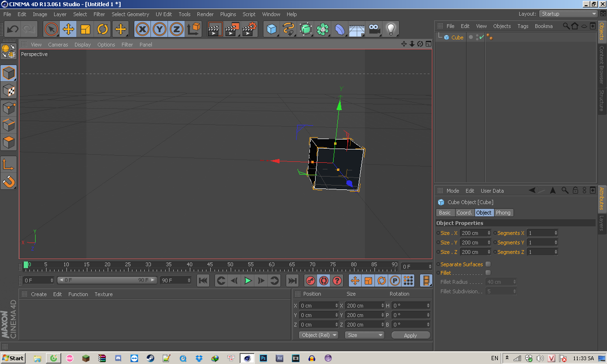Expand the Layout Startup dropdown
Screen dimensions: 607x364
(x=568, y=14)
